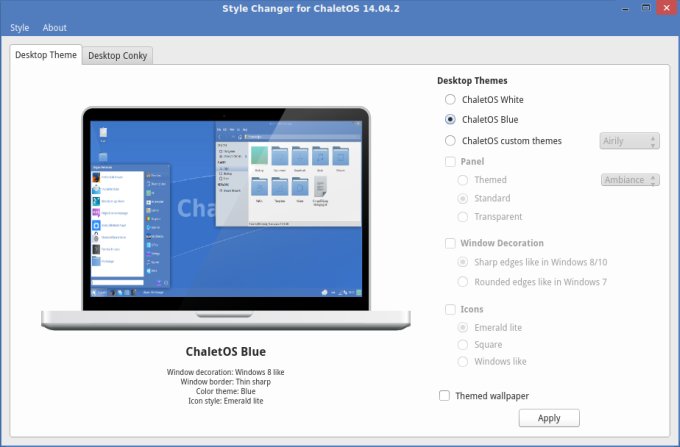Click the Apply button
This screenshot has height=447, width=680.
[x=549, y=418]
